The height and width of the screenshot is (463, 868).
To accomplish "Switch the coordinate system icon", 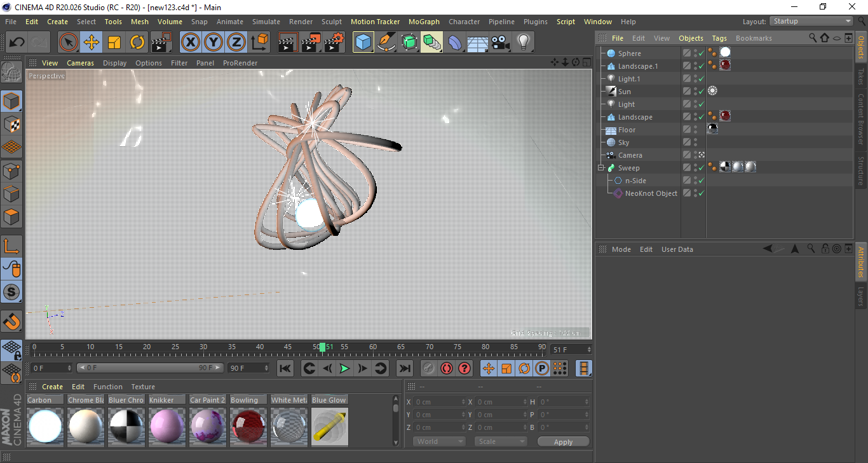I will point(259,43).
